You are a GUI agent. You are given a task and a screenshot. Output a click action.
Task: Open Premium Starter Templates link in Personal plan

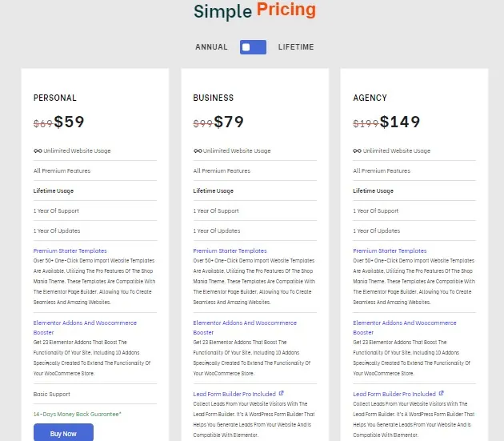click(x=70, y=251)
